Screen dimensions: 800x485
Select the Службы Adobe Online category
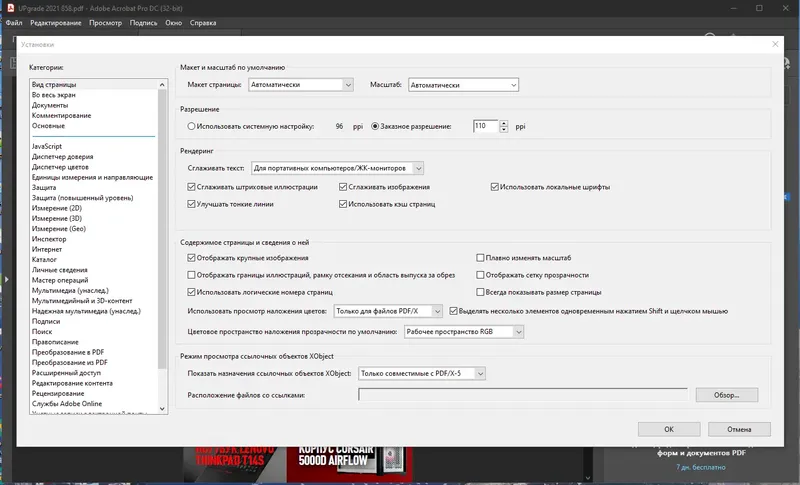(67, 403)
